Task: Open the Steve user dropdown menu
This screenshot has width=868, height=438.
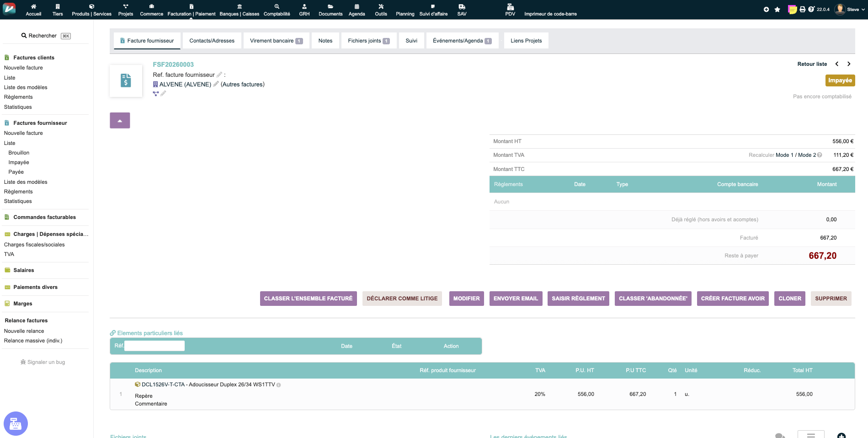Action: click(850, 10)
